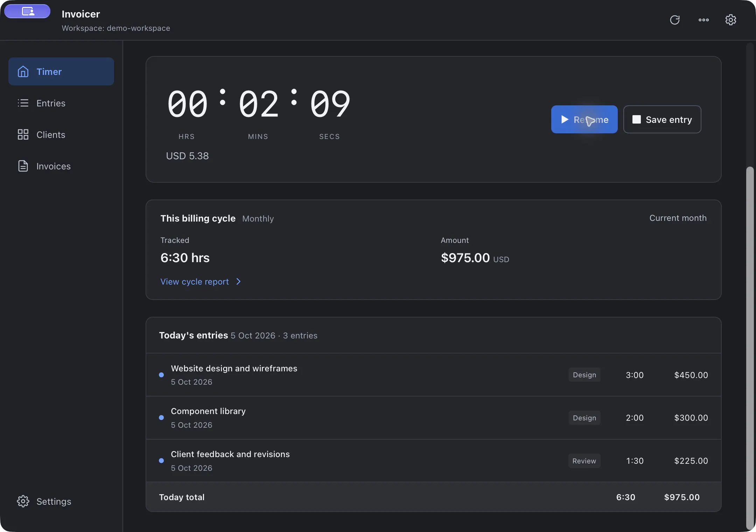
Task: Open the Website design and wireframes entry
Action: 433,374
